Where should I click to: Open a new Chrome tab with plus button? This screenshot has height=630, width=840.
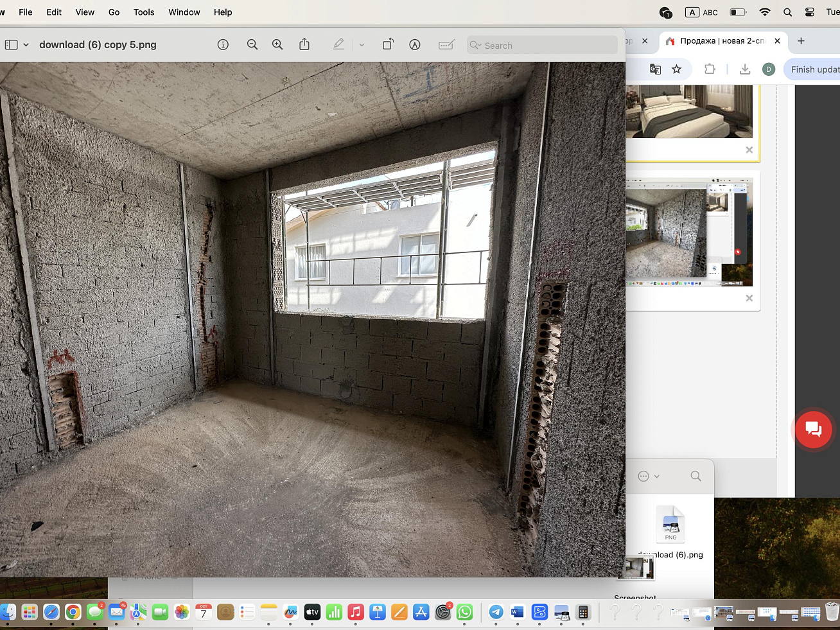point(801,41)
